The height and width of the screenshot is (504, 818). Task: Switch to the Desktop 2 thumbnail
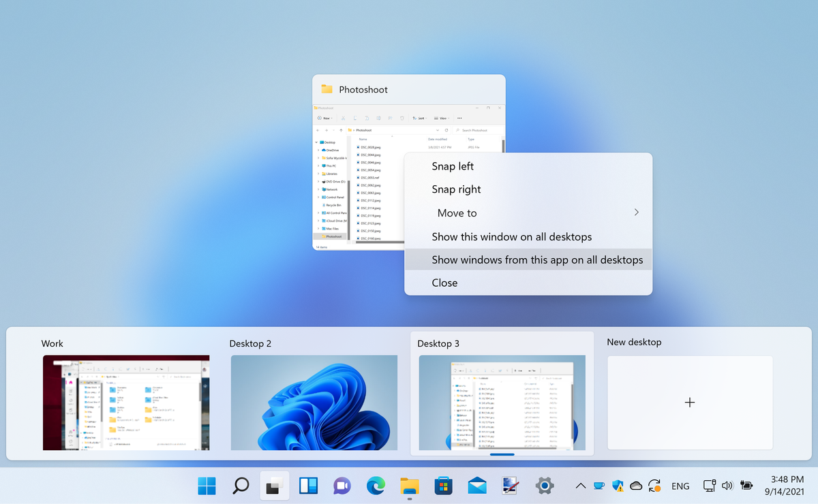click(314, 402)
